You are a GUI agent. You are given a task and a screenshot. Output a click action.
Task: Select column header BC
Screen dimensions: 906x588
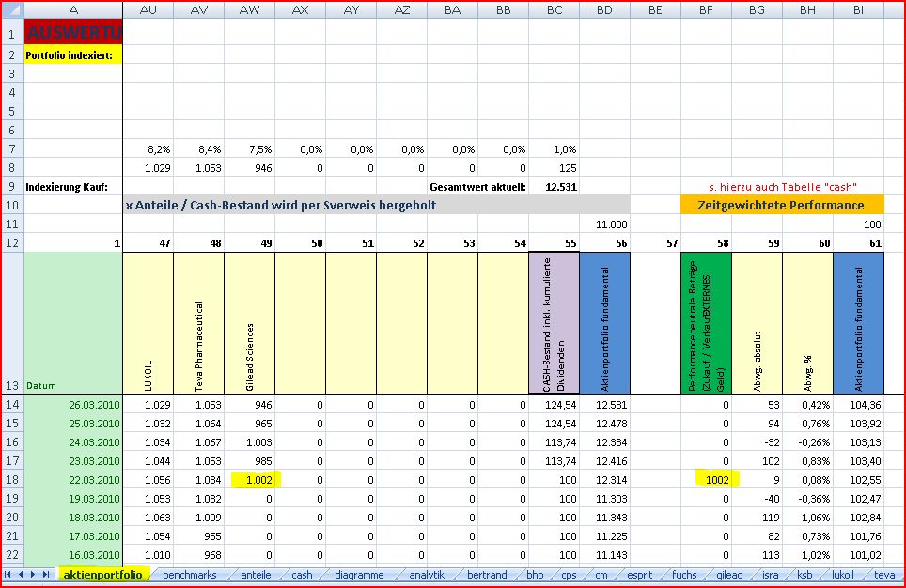[555, 8]
